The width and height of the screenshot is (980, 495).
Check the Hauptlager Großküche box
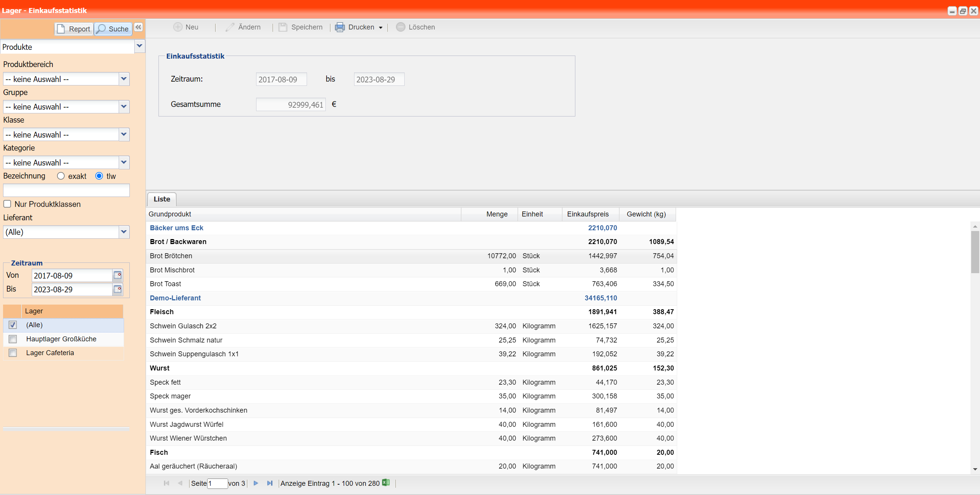pos(13,339)
